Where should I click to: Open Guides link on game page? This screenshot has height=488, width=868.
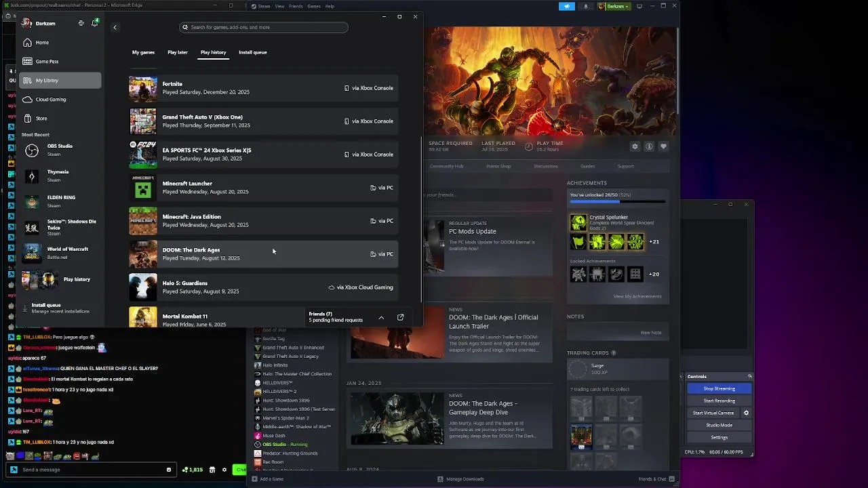coord(587,166)
